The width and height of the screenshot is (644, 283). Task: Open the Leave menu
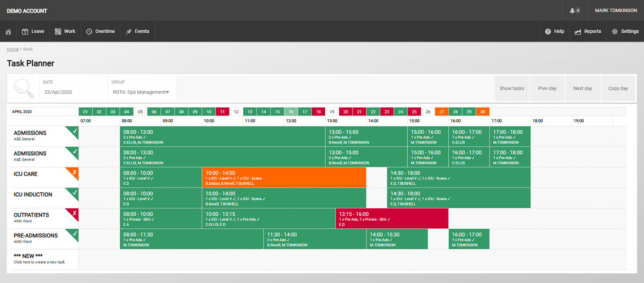33,32
